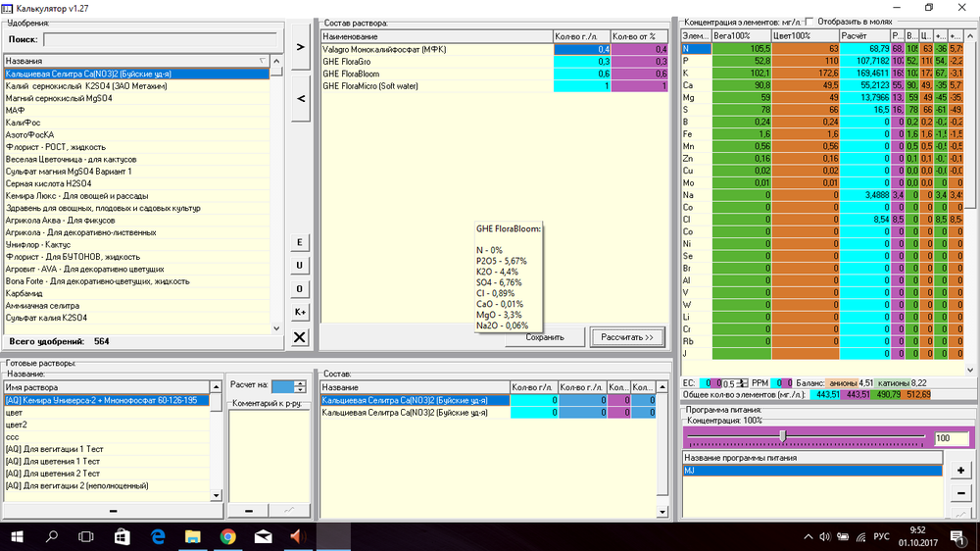This screenshot has width=980, height=551.
Task: Click 'Вега100%' column header
Action: [741, 36]
